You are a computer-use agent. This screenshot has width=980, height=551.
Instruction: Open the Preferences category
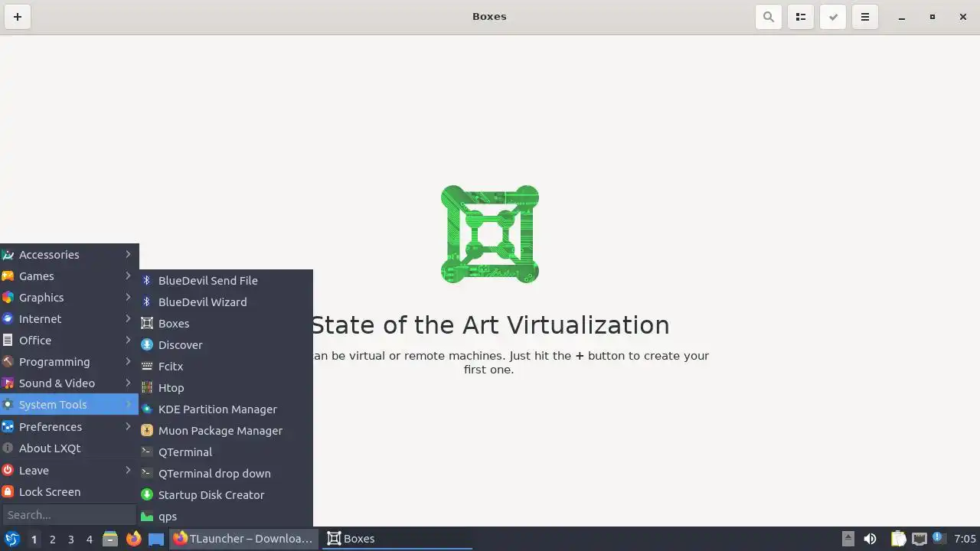(x=69, y=427)
